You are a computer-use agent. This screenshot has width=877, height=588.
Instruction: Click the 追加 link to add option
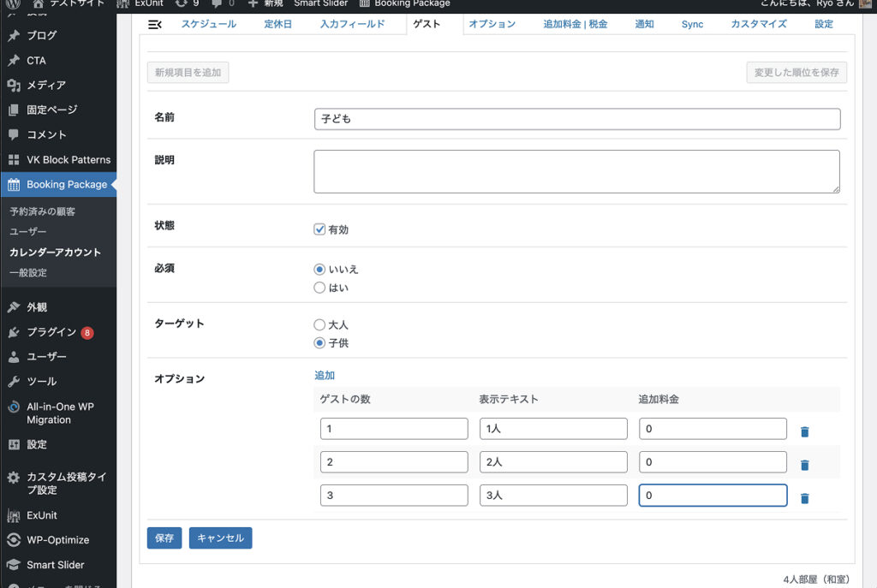(x=325, y=376)
